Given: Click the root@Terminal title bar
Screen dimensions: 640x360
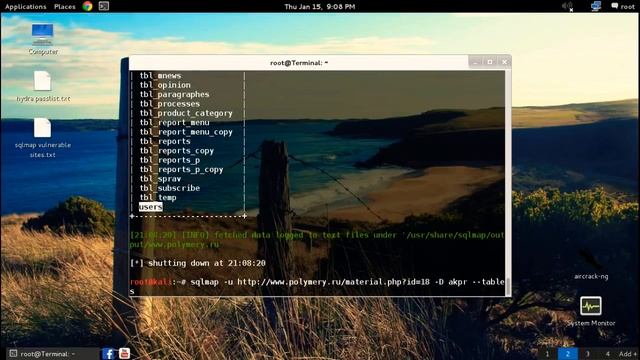Looking at the screenshot, I should (299, 62).
